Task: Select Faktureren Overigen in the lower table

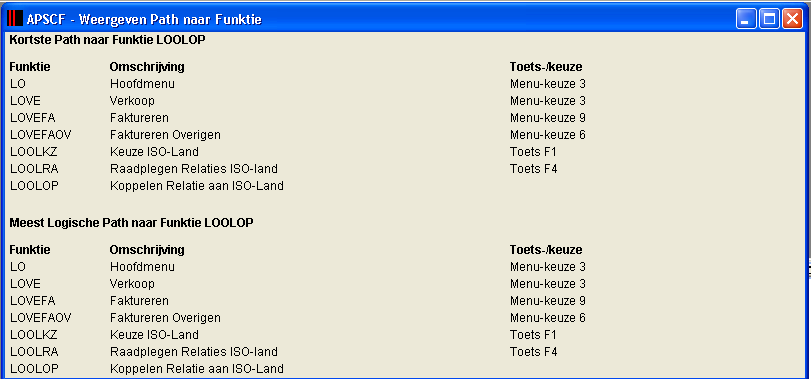Action: pyautogui.click(x=165, y=318)
